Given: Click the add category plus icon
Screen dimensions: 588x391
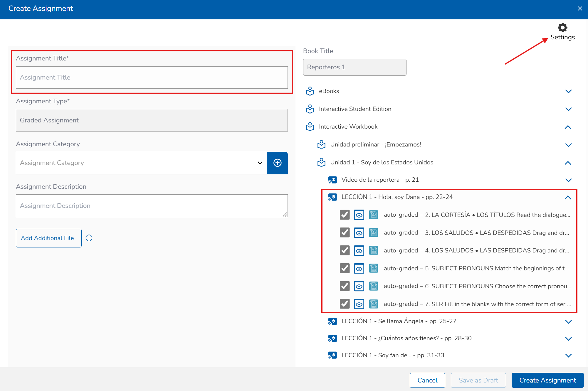Looking at the screenshot, I should 277,163.
